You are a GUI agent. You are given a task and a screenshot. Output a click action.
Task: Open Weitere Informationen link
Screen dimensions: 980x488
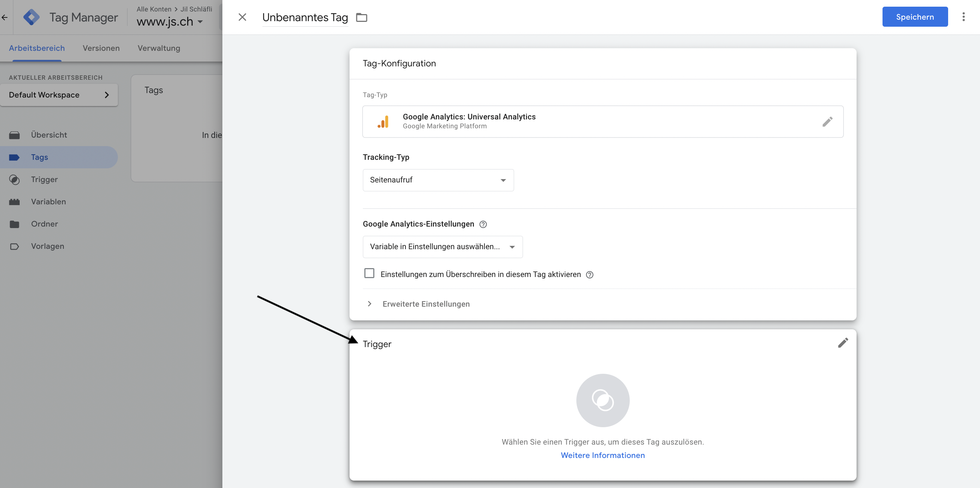(x=603, y=455)
